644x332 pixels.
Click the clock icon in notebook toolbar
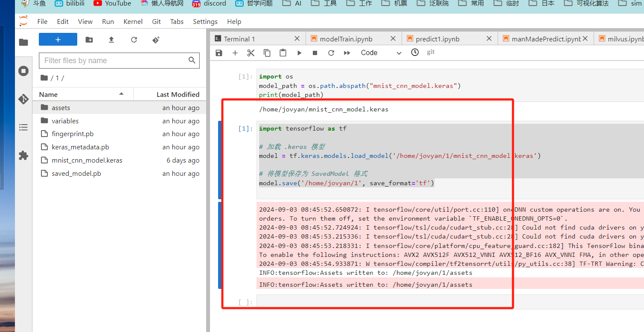tap(415, 52)
